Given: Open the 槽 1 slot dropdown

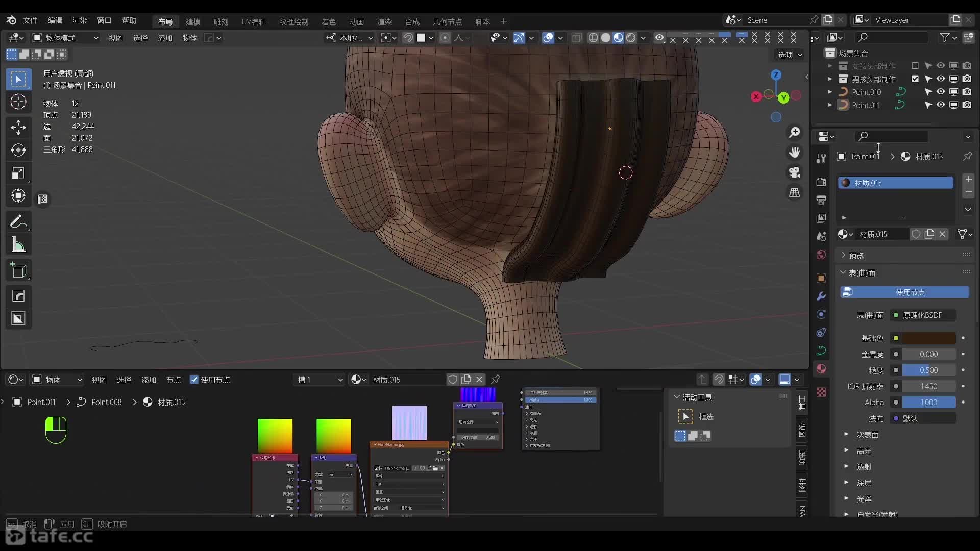Looking at the screenshot, I should click(320, 380).
